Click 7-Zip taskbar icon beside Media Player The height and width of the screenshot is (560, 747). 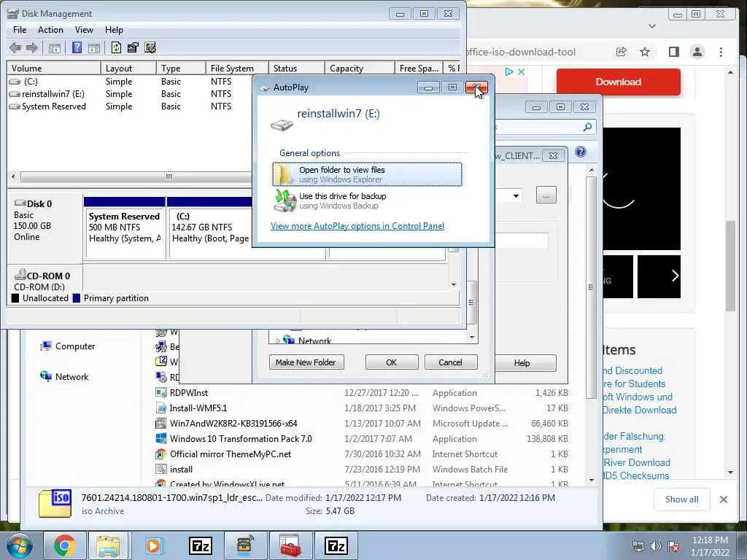[200, 545]
